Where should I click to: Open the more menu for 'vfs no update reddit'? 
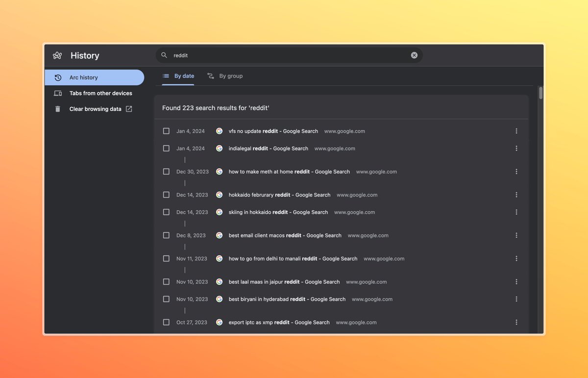tap(516, 131)
